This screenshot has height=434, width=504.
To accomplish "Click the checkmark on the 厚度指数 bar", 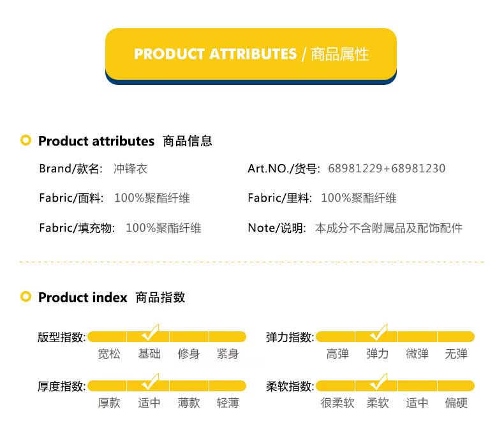I will point(151,381).
